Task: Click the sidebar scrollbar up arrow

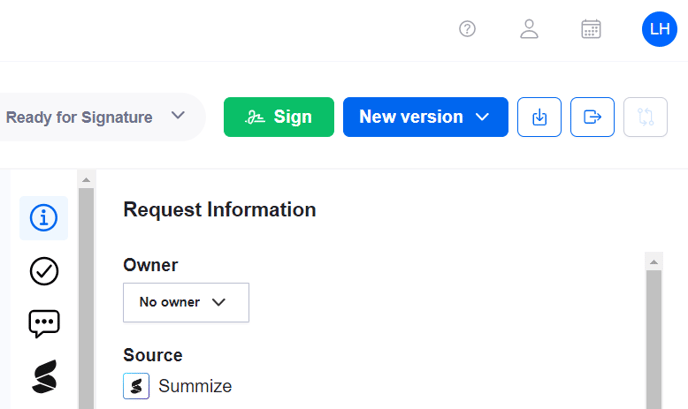Action: pos(86,180)
